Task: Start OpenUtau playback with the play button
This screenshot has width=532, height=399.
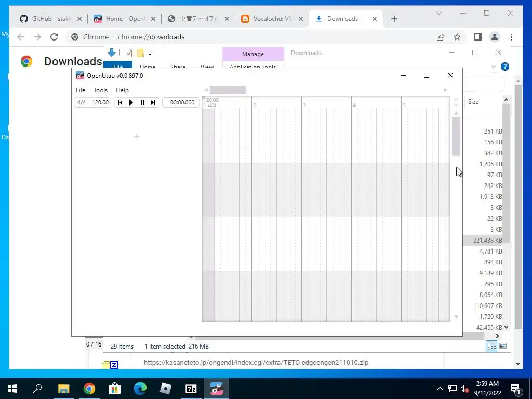Action: [x=131, y=102]
